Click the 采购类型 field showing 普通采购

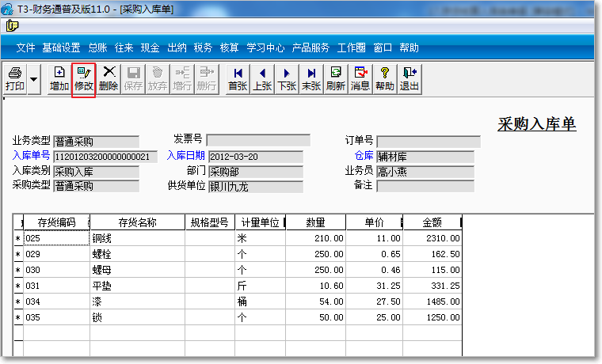point(97,186)
